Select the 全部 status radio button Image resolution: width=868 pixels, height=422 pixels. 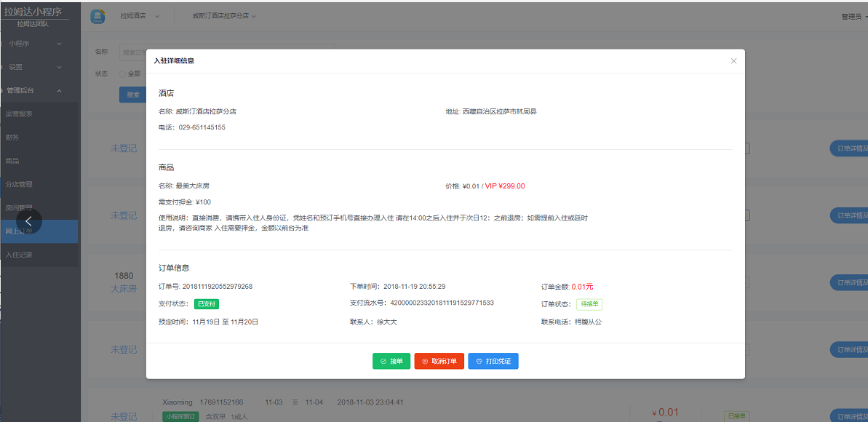[123, 73]
